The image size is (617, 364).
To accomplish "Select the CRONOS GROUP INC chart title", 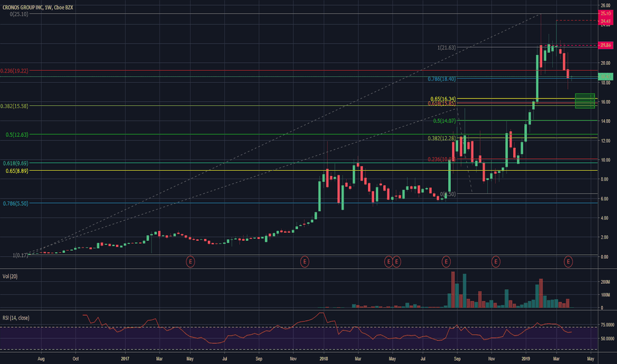I will pyautogui.click(x=38, y=7).
